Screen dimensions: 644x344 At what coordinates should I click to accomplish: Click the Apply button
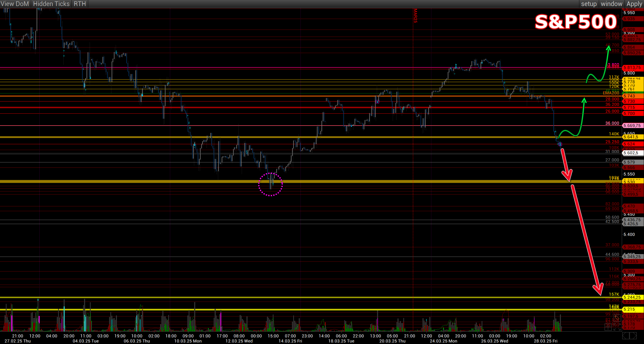(634, 4)
